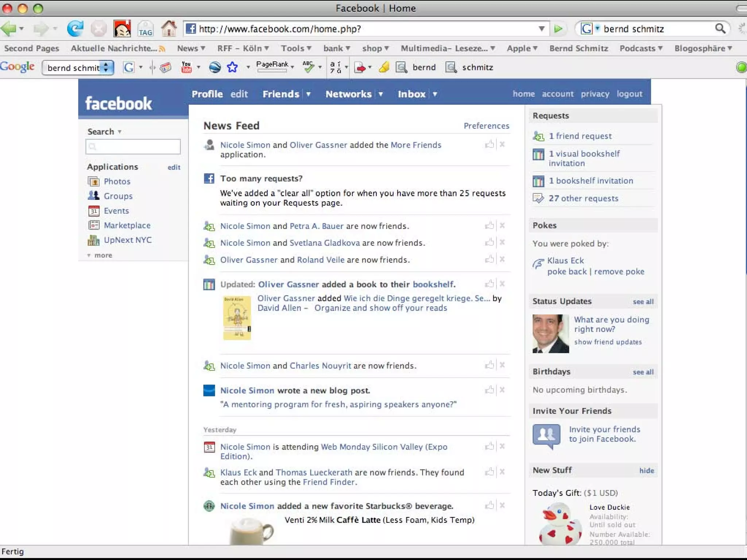Click the search magnifier in browser search box
Image resolution: width=747 pixels, height=560 pixels.
point(720,28)
